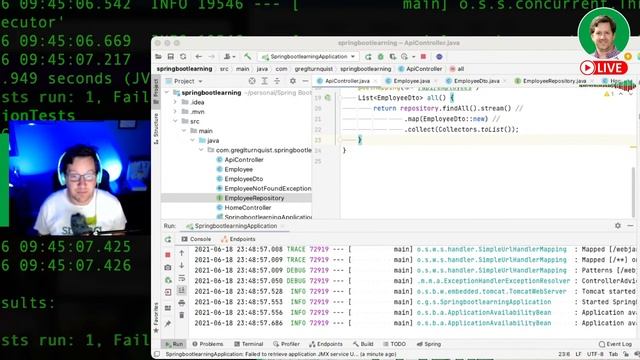Viewport: 640px width, 360px height.
Task: Select EmployeeNotFoundException in project tree
Action: [x=268, y=188]
